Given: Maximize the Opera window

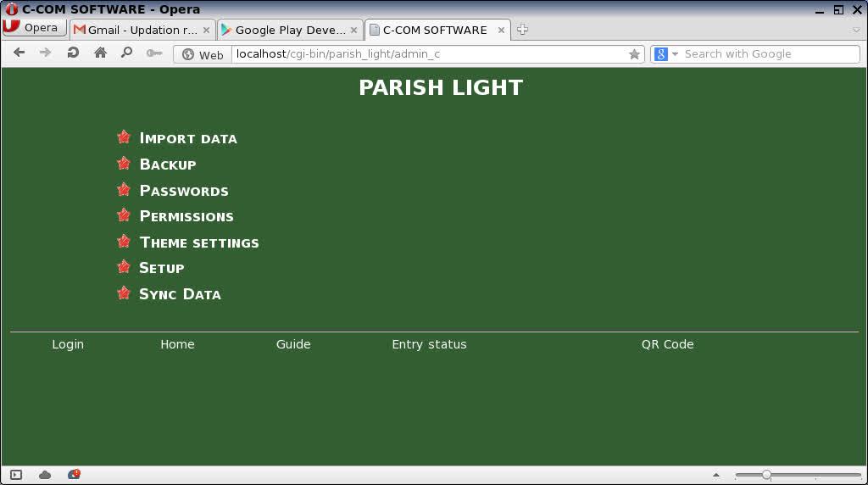Looking at the screenshot, I should [x=838, y=9].
